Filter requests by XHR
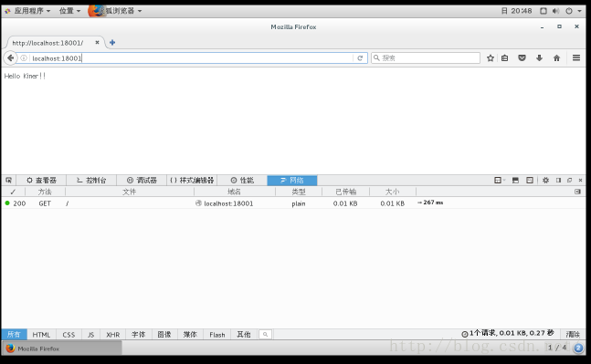 click(112, 334)
